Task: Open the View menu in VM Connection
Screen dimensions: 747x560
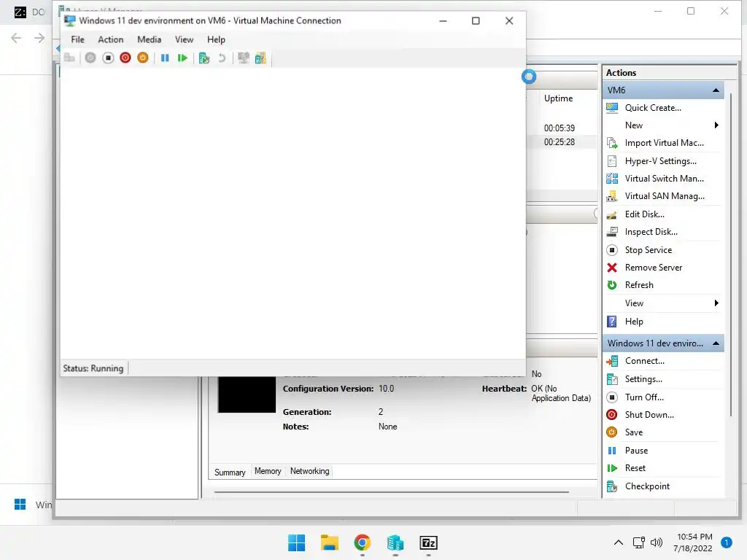Action: (184, 39)
